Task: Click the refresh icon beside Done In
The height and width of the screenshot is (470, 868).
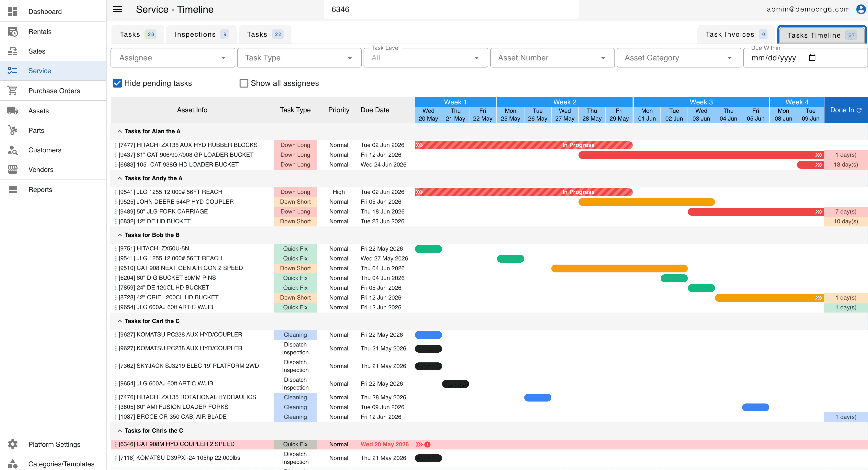Action: click(859, 110)
